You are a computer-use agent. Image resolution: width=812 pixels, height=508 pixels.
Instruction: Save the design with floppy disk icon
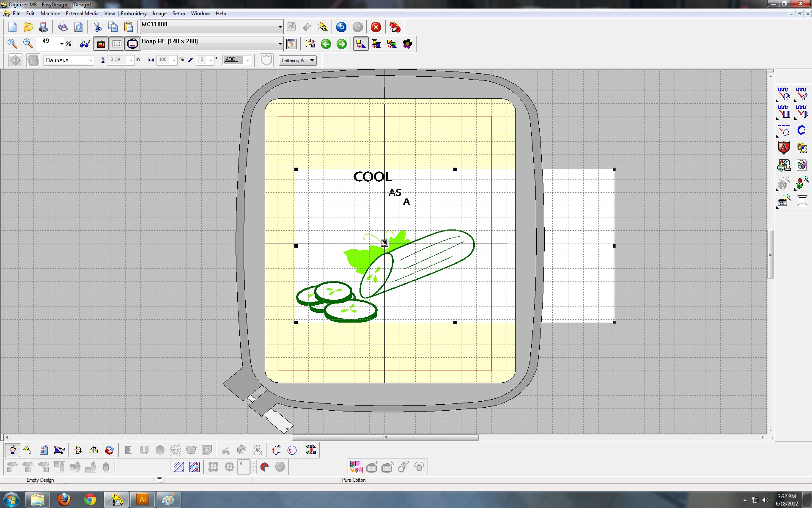click(x=43, y=28)
